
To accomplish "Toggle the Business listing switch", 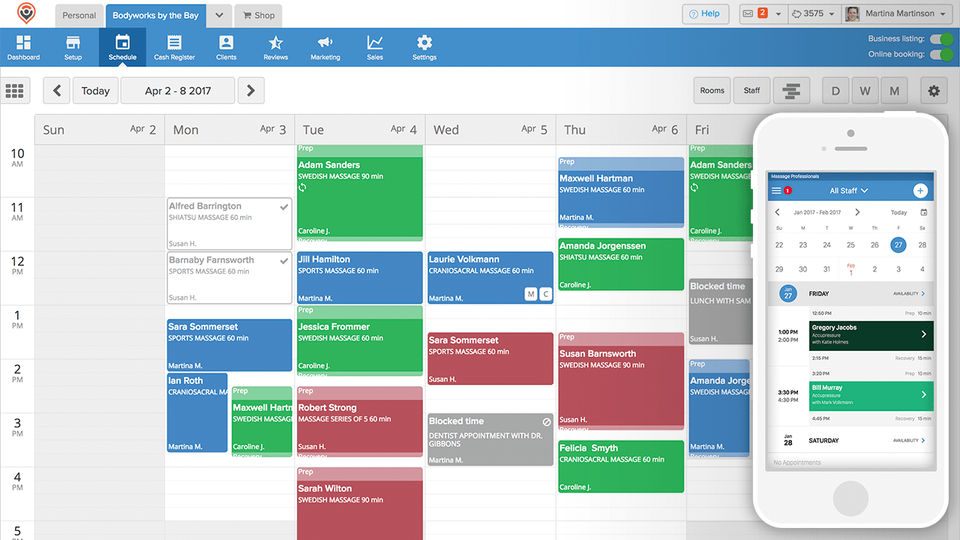I will (941, 39).
